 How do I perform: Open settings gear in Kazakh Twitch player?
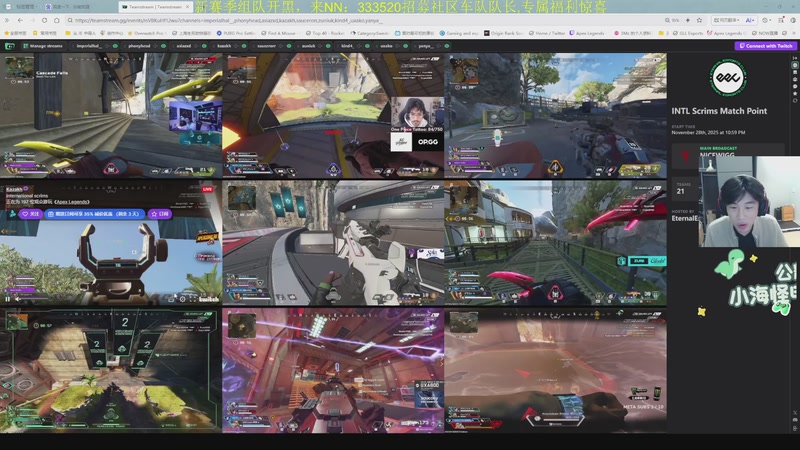tap(183, 299)
